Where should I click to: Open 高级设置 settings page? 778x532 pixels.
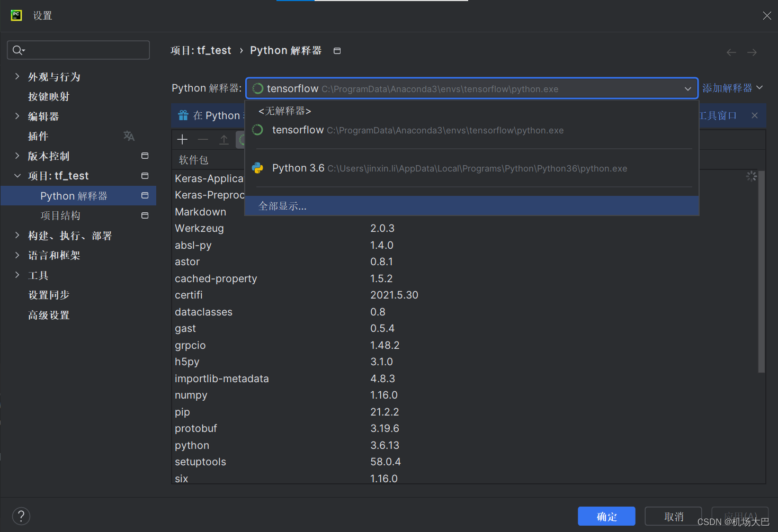tap(49, 315)
